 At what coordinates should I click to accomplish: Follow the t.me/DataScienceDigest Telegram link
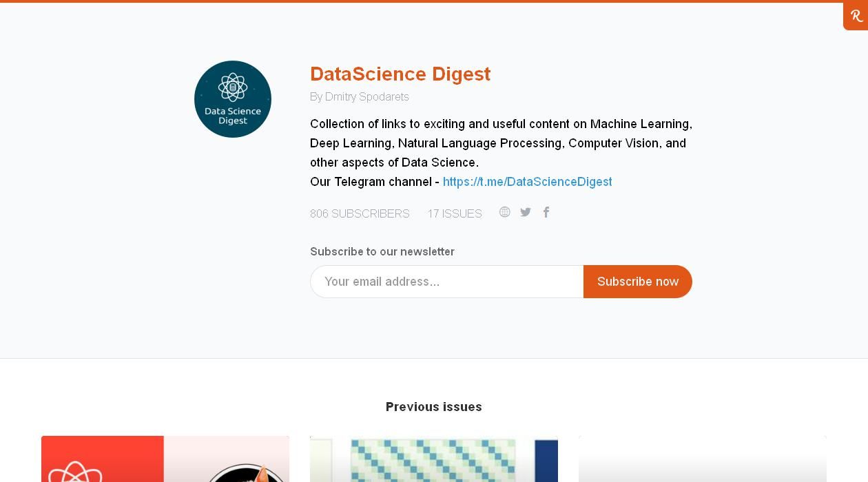pyautogui.click(x=527, y=182)
